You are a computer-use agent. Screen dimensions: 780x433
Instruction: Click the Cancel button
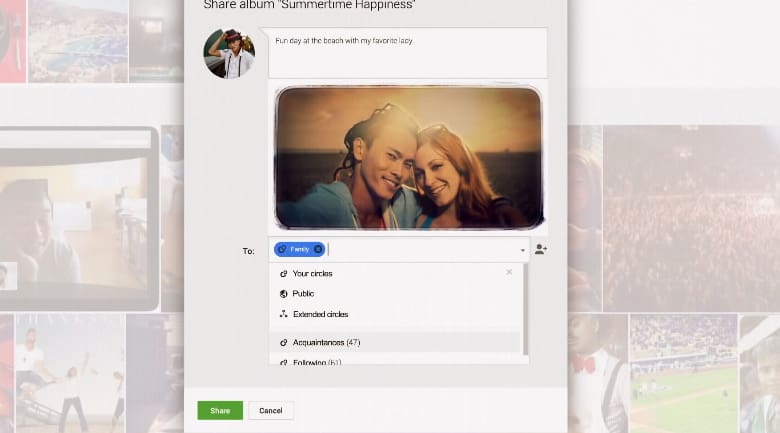point(271,410)
